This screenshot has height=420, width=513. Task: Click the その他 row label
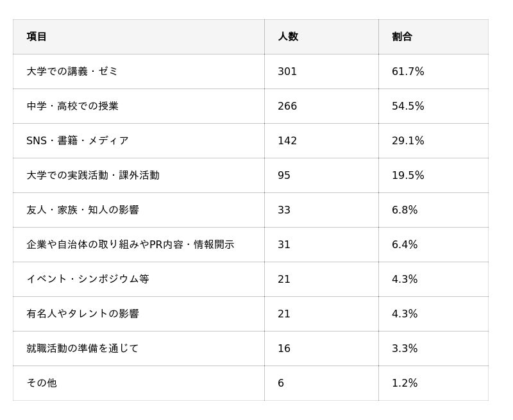coord(41,383)
